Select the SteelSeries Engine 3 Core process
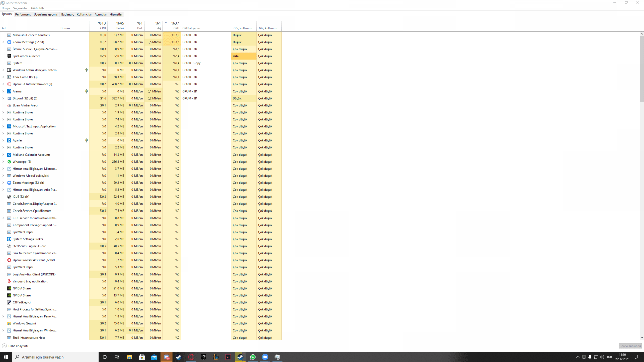 30,246
